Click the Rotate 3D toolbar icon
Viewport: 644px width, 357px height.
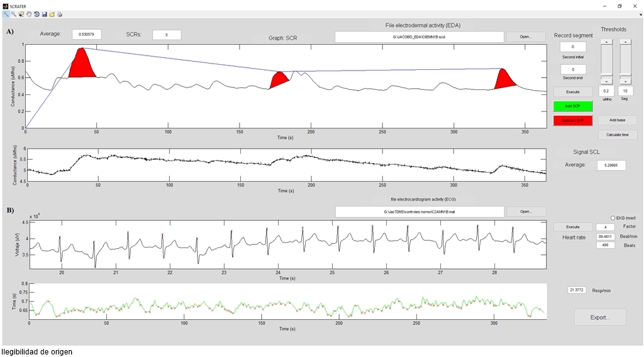tap(36, 14)
